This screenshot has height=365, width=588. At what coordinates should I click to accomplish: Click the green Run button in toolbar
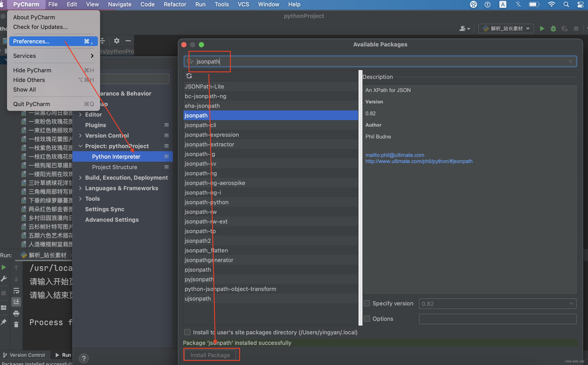(542, 28)
